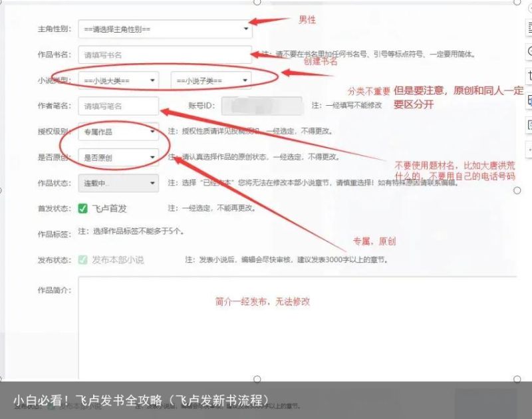Image resolution: width=532 pixels, height=419 pixels.
Task: Click the 作品书名 book title field
Action: [165, 55]
